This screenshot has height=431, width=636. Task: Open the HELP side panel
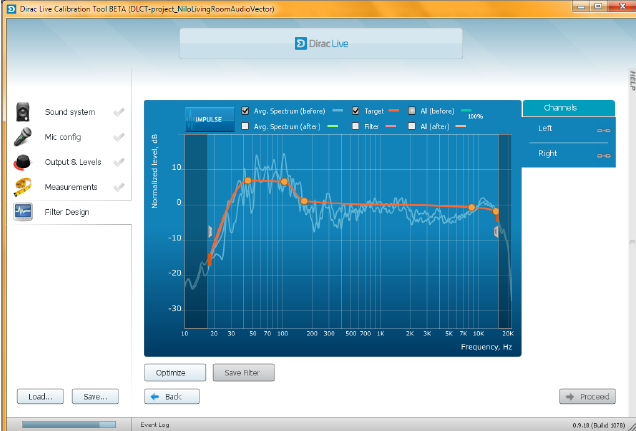632,80
